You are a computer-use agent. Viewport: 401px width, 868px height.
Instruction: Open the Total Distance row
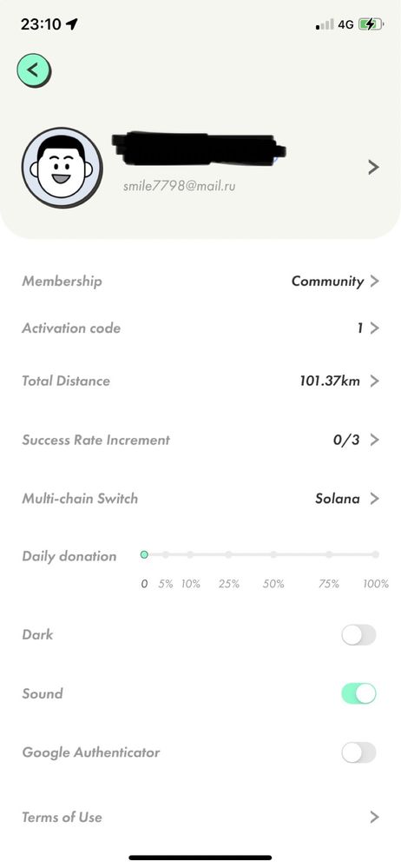(x=200, y=381)
